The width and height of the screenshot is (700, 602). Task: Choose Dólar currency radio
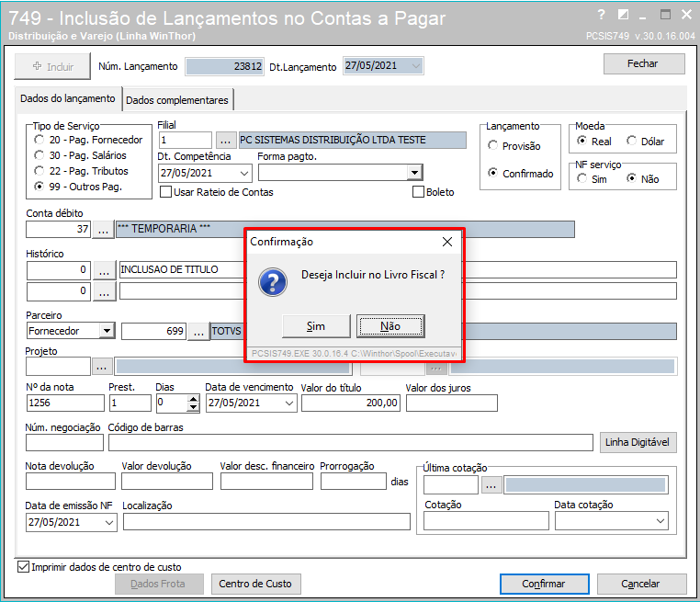(x=631, y=142)
